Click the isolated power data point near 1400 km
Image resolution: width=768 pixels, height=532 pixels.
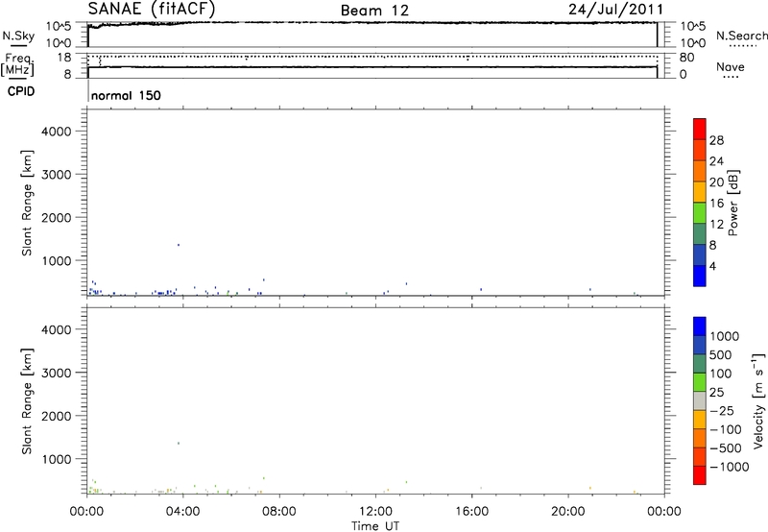pyautogui.click(x=179, y=245)
